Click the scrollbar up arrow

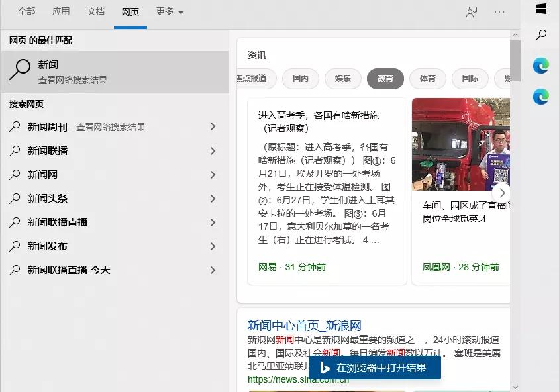[515, 35]
